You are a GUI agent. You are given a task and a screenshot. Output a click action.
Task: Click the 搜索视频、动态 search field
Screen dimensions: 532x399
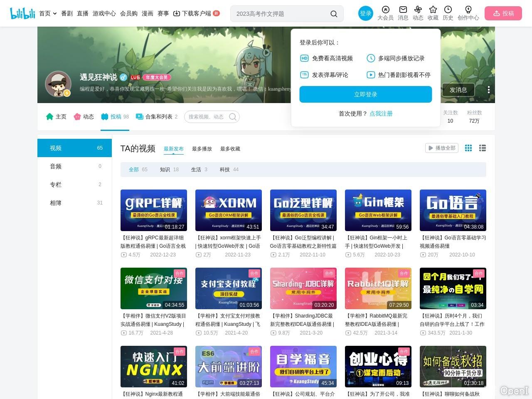[206, 117]
